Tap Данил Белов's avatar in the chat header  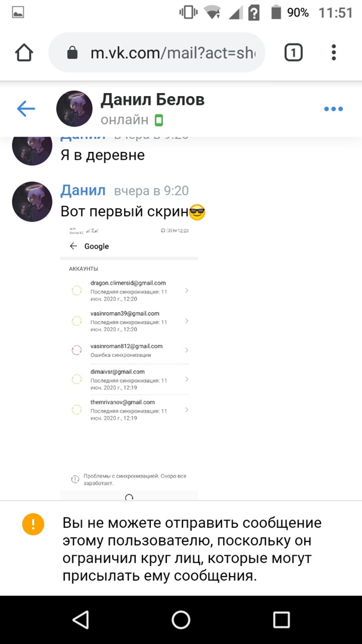pos(75,109)
